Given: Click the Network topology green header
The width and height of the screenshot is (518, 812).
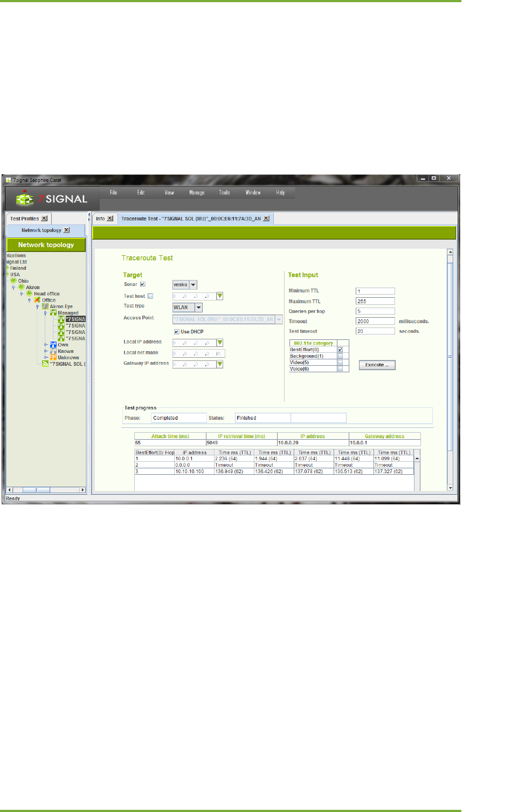Looking at the screenshot, I should (x=46, y=245).
